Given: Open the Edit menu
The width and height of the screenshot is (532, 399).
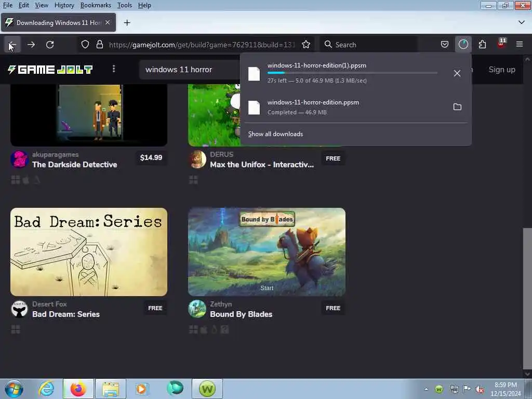Looking at the screenshot, I should point(24,5).
